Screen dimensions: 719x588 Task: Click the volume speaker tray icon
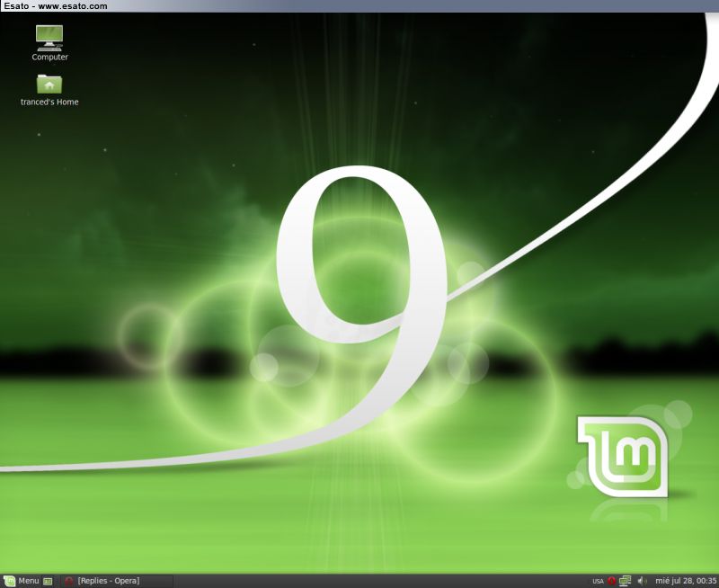pos(642,581)
